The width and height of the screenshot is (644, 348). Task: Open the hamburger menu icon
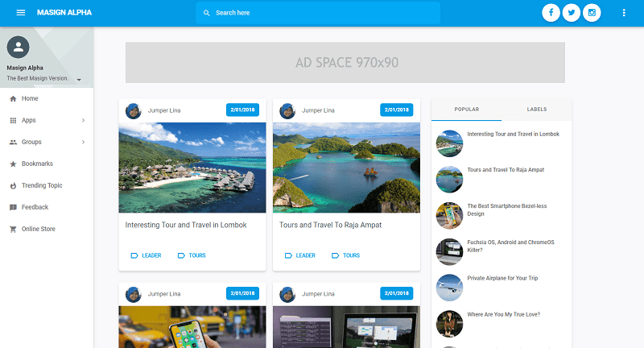click(x=21, y=13)
